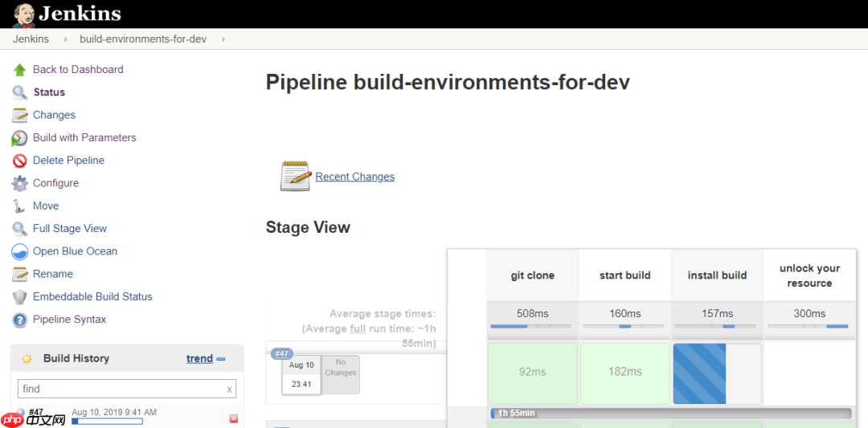Open the Status page link
Viewport: 868px width, 428px height.
49,92
